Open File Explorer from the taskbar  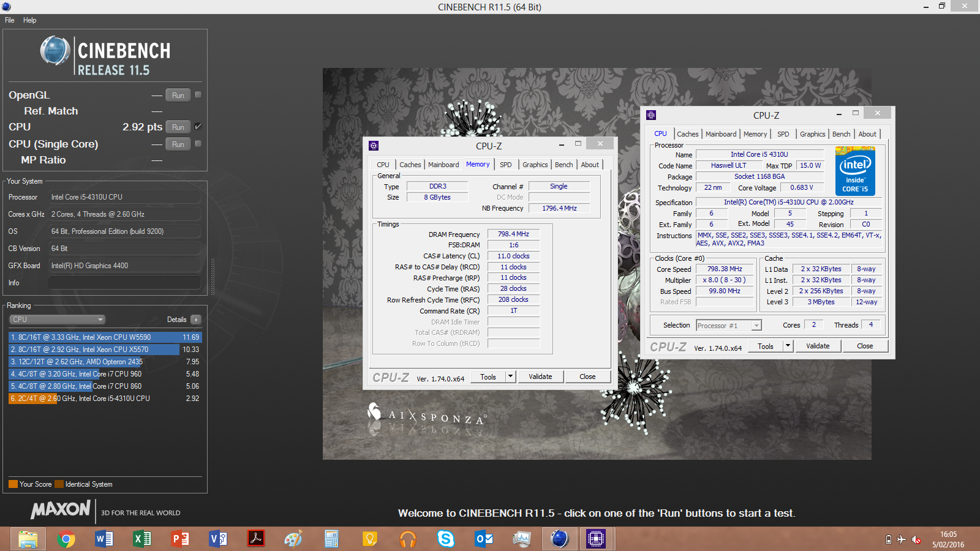click(x=28, y=539)
